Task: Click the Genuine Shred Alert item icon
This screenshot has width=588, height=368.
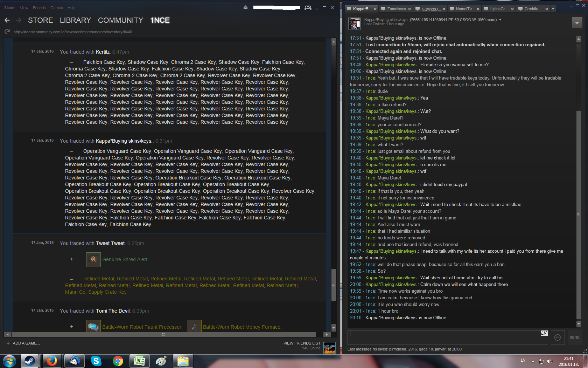Action: click(93, 259)
